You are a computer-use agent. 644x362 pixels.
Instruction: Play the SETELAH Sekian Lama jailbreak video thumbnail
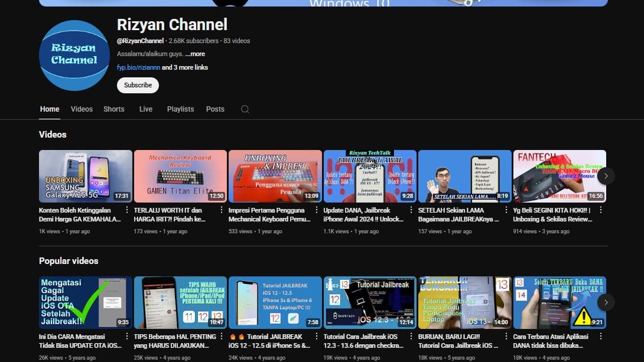(x=465, y=175)
